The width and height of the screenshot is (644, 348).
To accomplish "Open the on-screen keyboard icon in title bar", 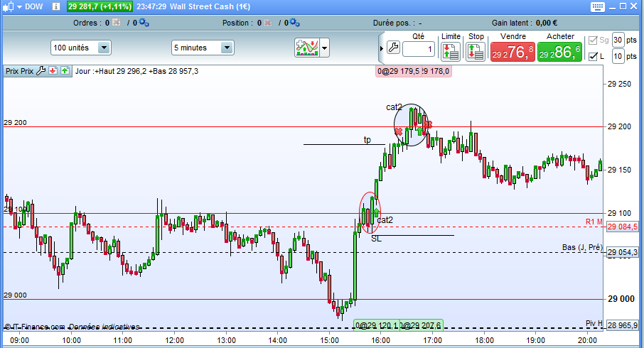I will tap(598, 6).
